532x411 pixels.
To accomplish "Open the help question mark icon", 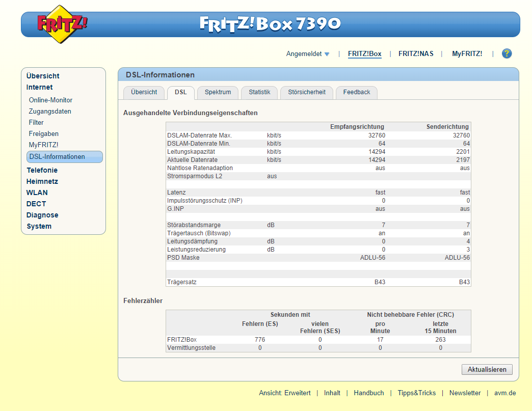I will [507, 53].
